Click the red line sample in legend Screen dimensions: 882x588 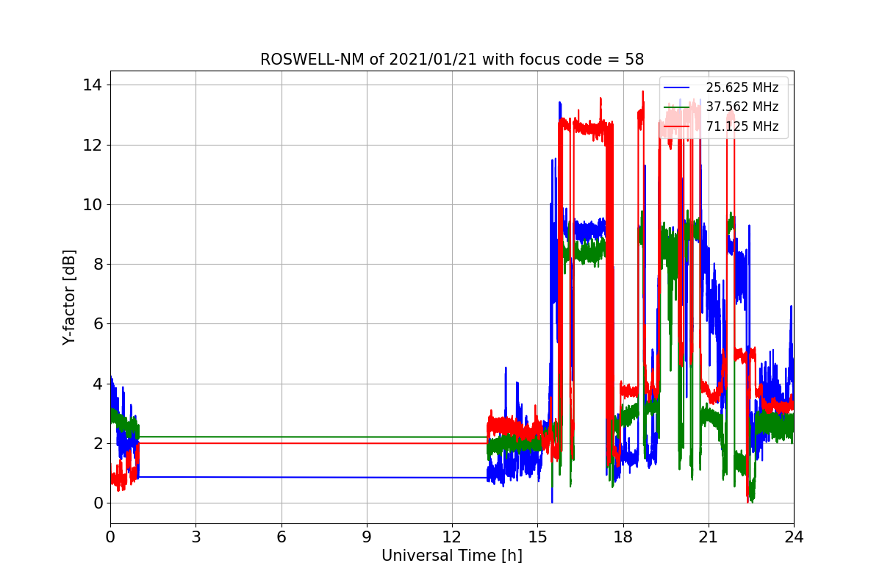[677, 126]
